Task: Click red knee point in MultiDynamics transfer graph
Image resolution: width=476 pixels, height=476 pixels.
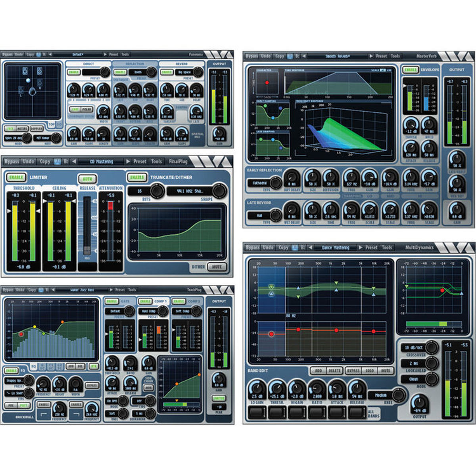Action: coord(442,290)
